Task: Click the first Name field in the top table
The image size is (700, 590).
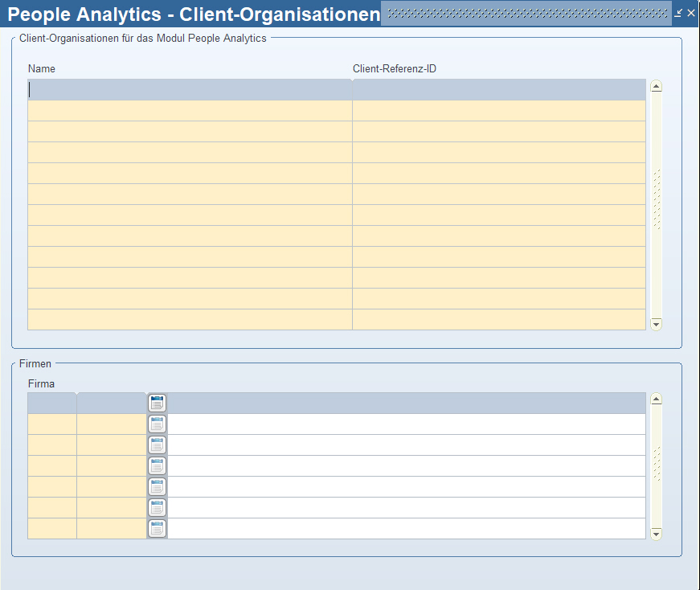Action: pyautogui.click(x=190, y=90)
